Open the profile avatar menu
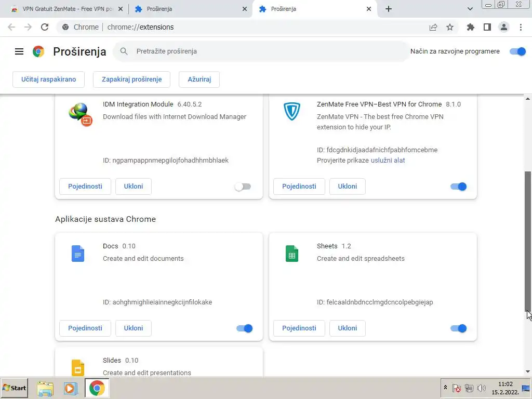The height and width of the screenshot is (399, 532). 504,27
